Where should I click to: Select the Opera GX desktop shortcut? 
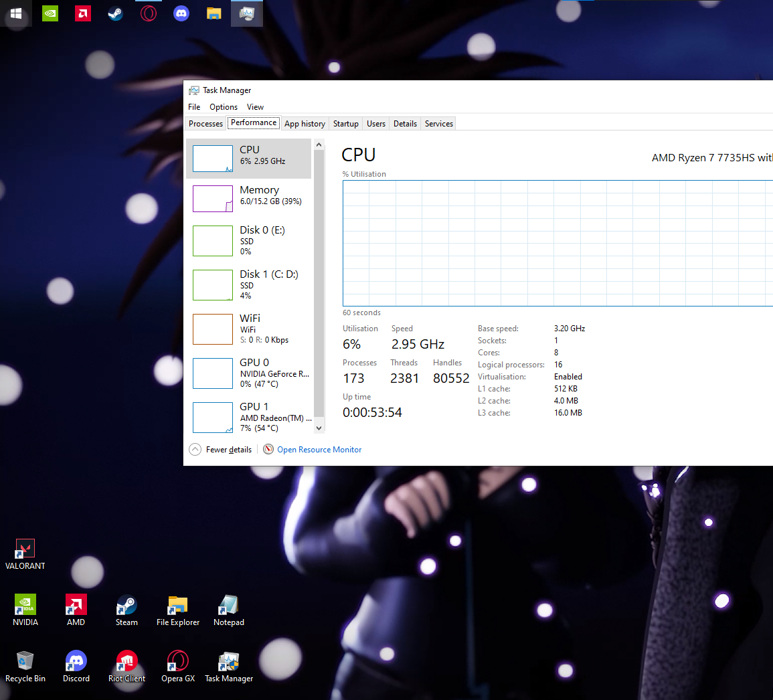(x=178, y=667)
